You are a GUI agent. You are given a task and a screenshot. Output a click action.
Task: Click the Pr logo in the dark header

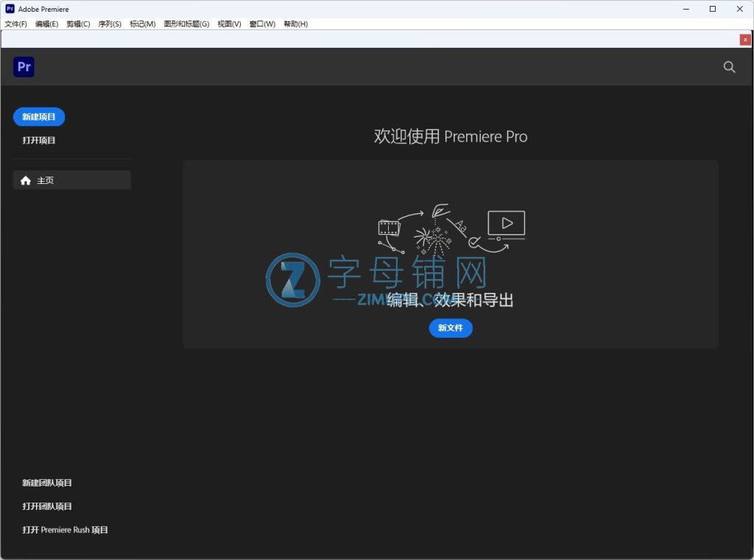pyautogui.click(x=24, y=67)
